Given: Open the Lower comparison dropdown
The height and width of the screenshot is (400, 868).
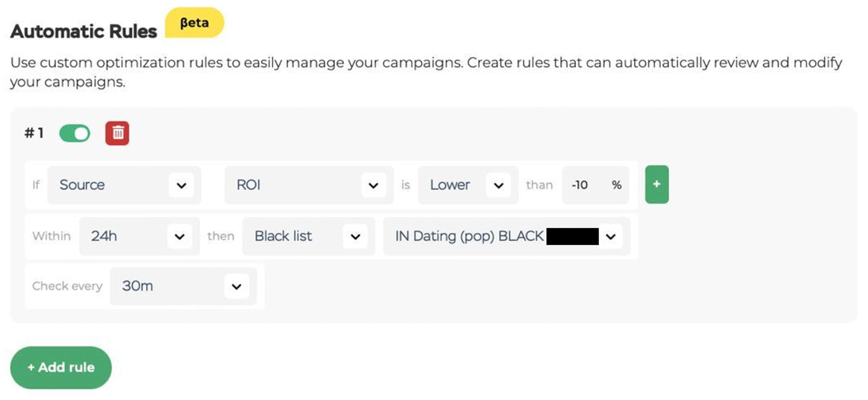Looking at the screenshot, I should [468, 185].
